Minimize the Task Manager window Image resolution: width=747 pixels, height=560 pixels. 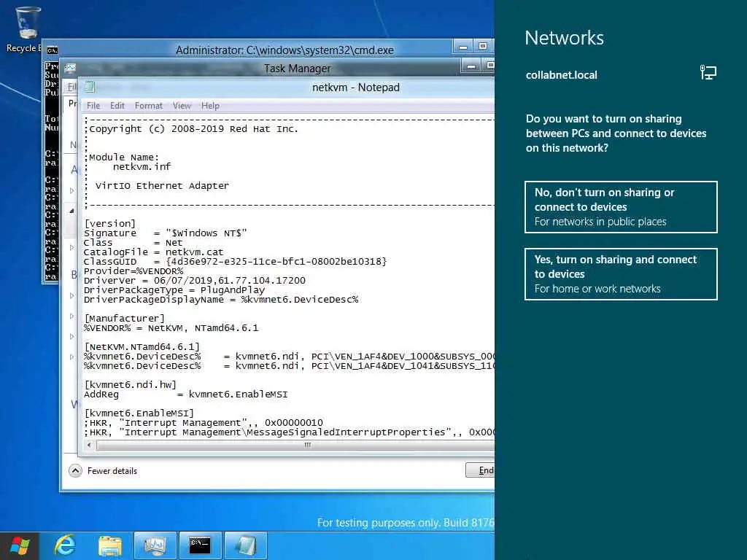tap(471, 66)
